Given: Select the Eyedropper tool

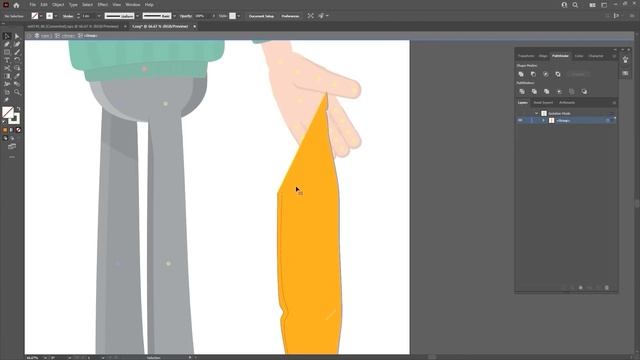Looking at the screenshot, I should tap(17, 76).
